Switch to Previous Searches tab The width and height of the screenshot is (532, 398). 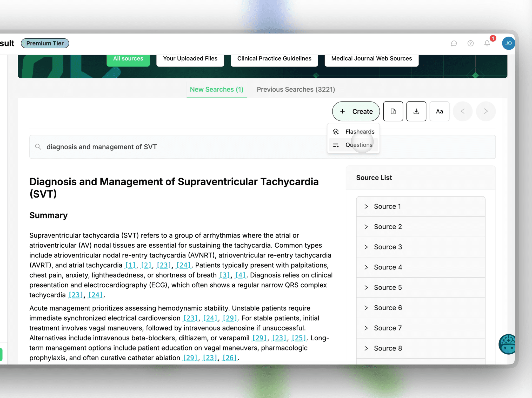click(296, 89)
